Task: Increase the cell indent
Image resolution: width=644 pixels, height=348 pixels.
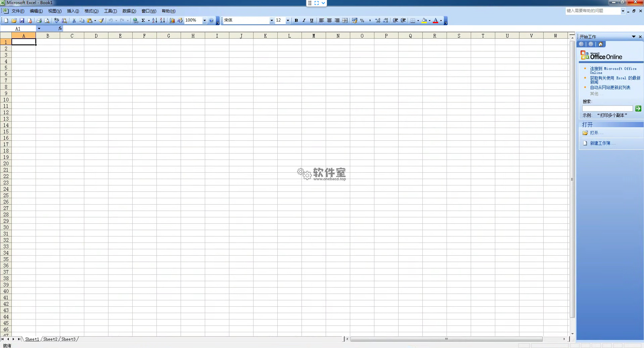Action: tap(403, 20)
